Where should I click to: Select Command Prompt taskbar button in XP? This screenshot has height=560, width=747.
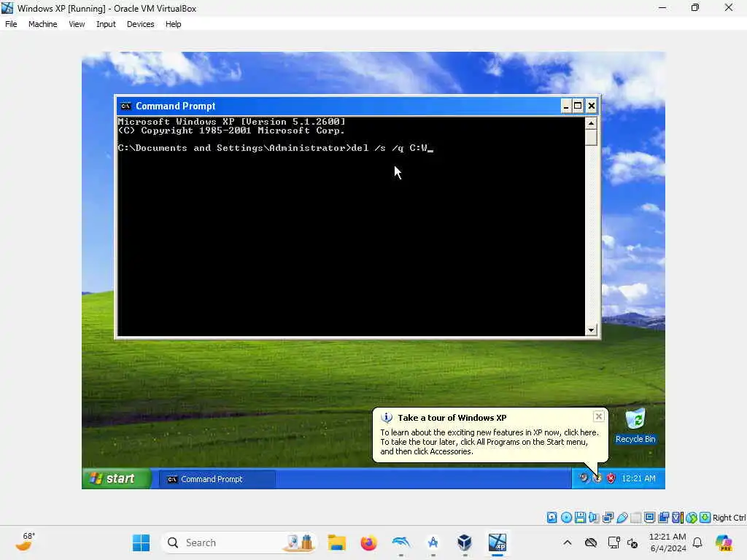click(217, 479)
